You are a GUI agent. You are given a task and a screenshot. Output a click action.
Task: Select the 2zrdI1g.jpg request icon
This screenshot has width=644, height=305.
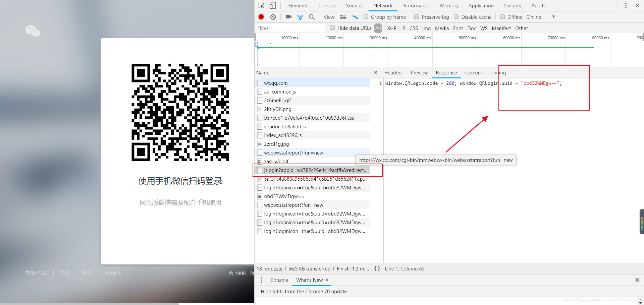point(260,144)
